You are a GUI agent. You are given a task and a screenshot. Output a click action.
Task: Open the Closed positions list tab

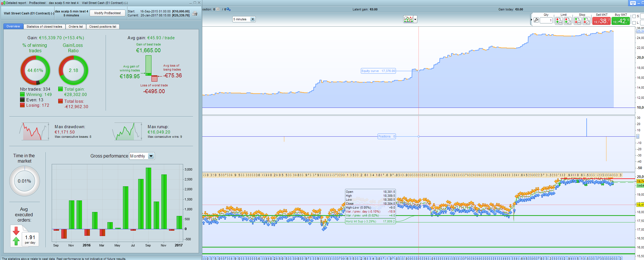[103, 27]
